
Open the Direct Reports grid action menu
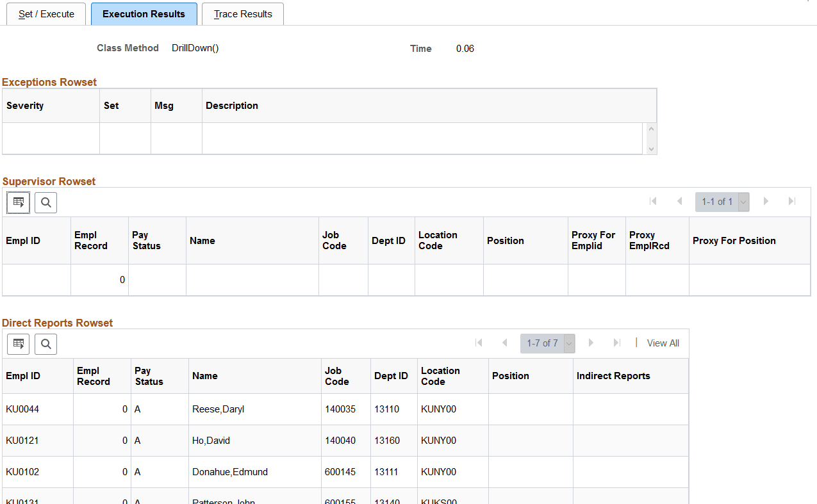pyautogui.click(x=18, y=343)
